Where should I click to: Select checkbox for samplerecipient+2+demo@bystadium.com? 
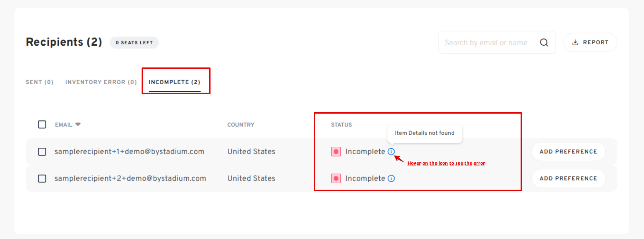tap(42, 178)
